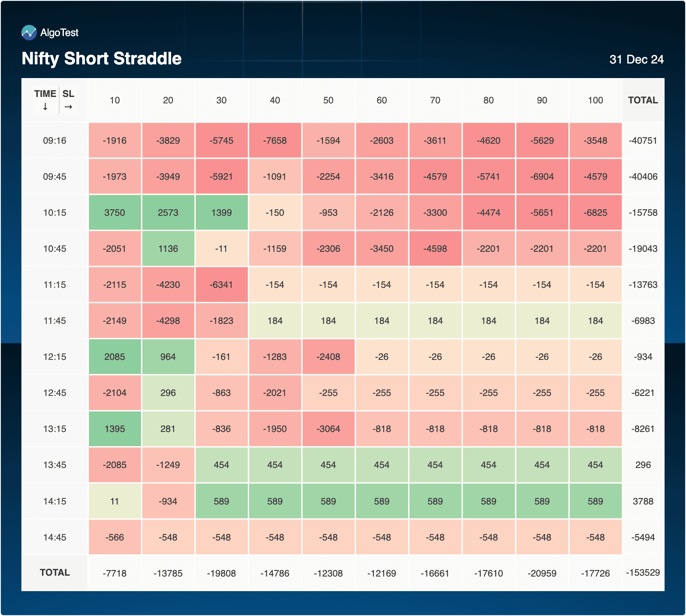This screenshot has width=686, height=616.
Task: Click the grand total -153529
Action: click(643, 573)
